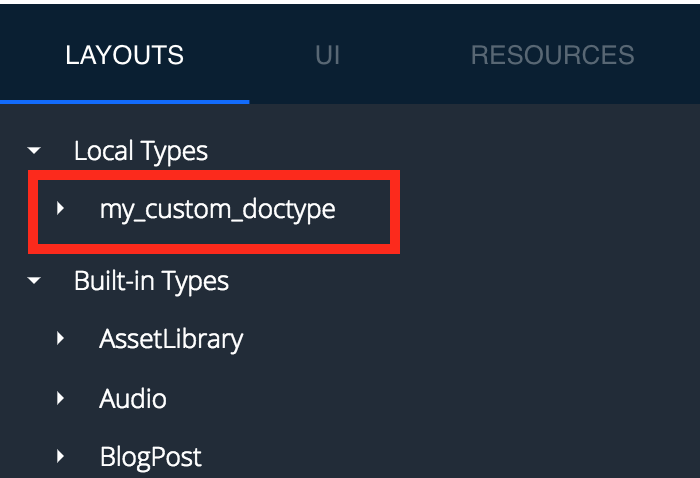Open the UI tab
Screen dimensions: 700x478
click(328, 55)
